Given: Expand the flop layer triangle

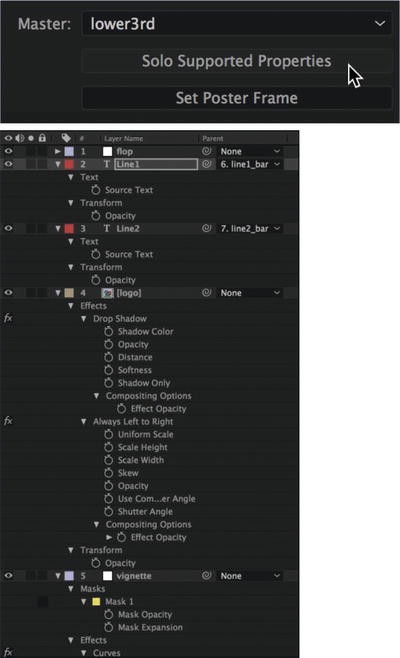Looking at the screenshot, I should pos(58,151).
